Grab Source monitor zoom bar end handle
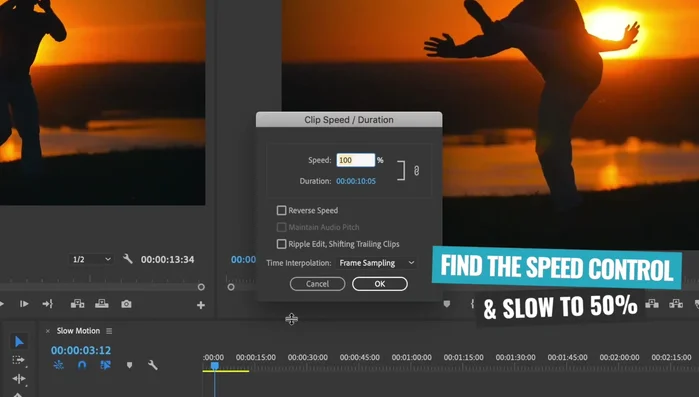Screen dimensions: 699x397 point(201,287)
